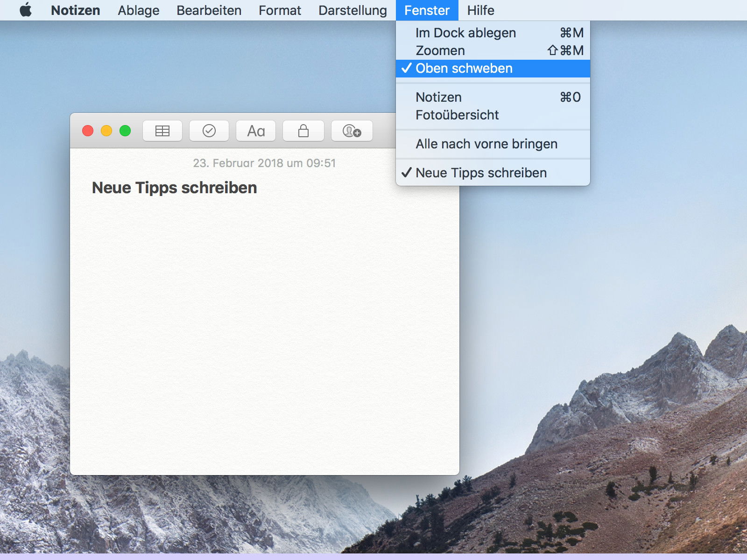Open the Hilfe menu
Screen dimensions: 747x560
click(x=480, y=10)
